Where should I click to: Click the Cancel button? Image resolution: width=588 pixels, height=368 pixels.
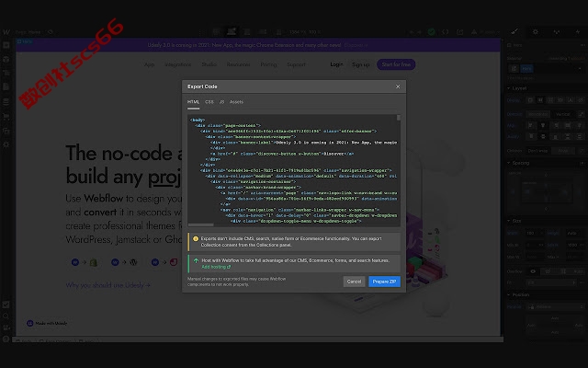(x=354, y=282)
